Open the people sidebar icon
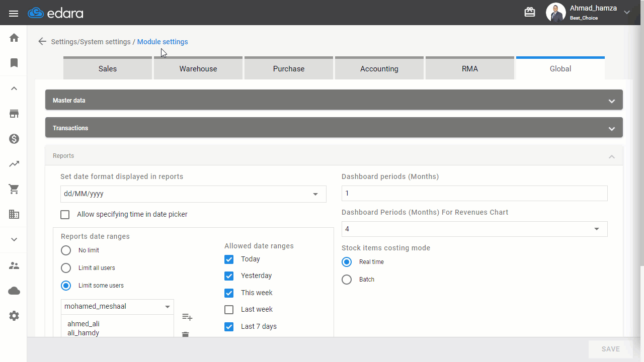This screenshot has width=644, height=362. point(14,265)
